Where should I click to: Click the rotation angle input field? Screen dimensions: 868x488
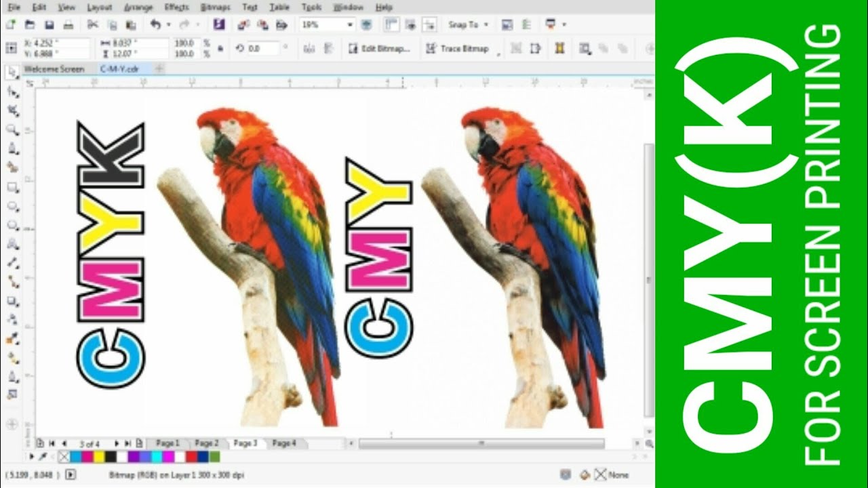pyautogui.click(x=263, y=49)
